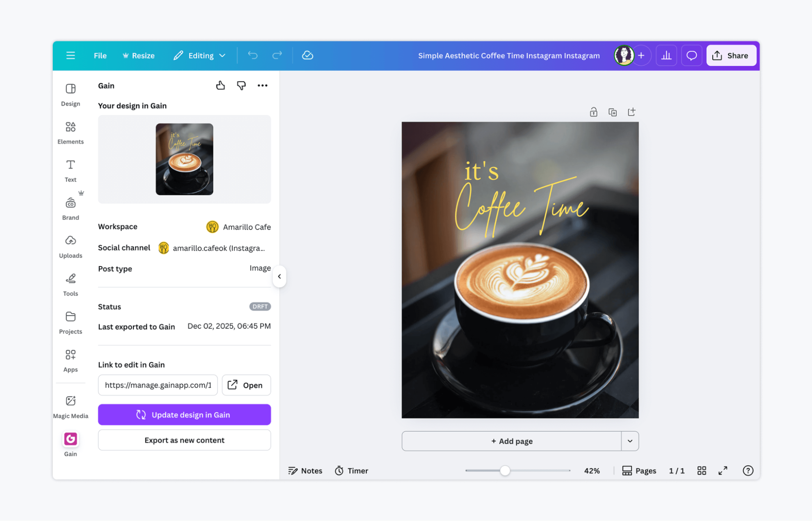This screenshot has height=521, width=812.
Task: Click the thumbs down feedback icon
Action: click(x=241, y=85)
